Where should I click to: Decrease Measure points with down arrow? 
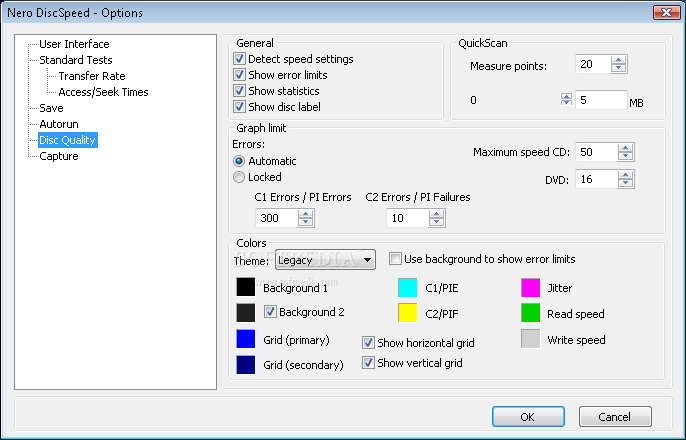[619, 68]
